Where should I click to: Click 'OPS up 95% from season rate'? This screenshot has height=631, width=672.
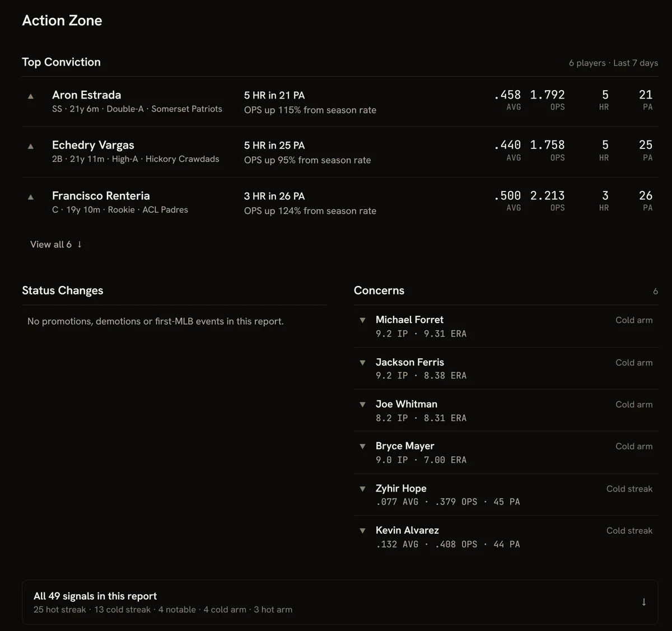(x=307, y=160)
